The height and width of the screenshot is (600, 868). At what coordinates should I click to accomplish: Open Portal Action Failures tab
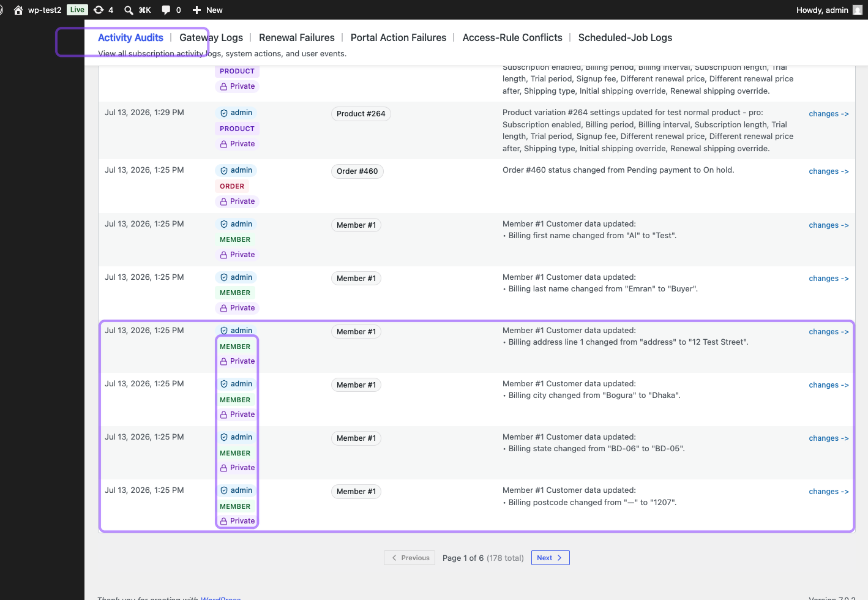[398, 37]
